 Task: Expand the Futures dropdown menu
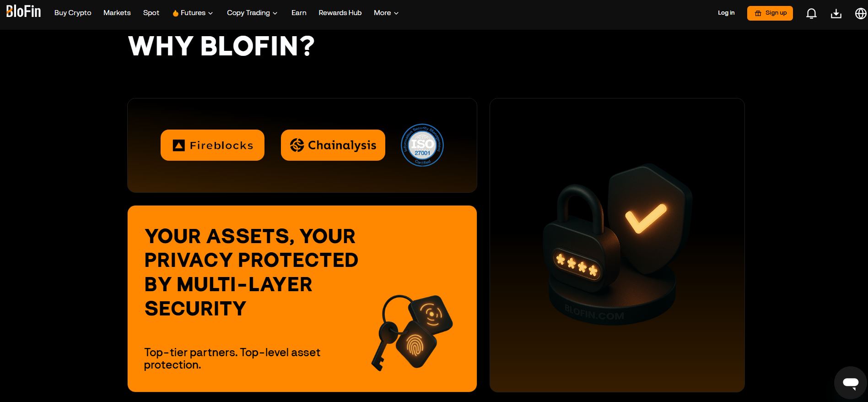(x=193, y=13)
